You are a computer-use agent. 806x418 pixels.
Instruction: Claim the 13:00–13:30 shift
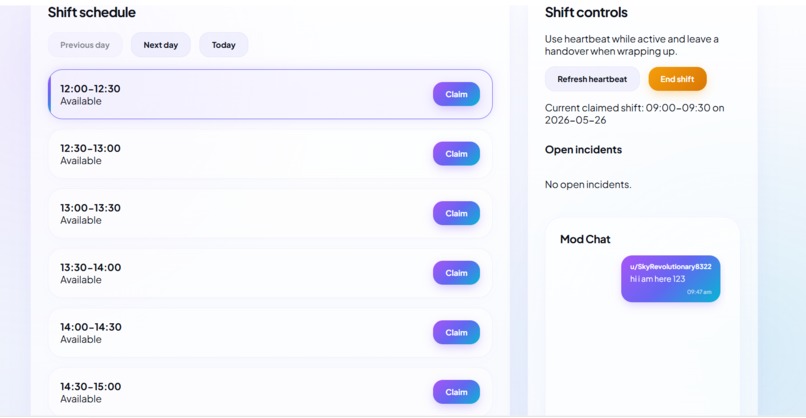coord(456,213)
